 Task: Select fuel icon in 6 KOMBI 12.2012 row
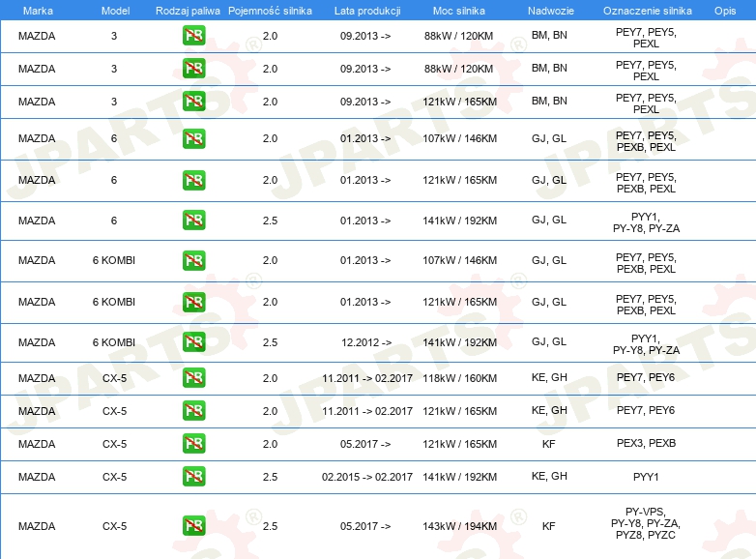[193, 342]
